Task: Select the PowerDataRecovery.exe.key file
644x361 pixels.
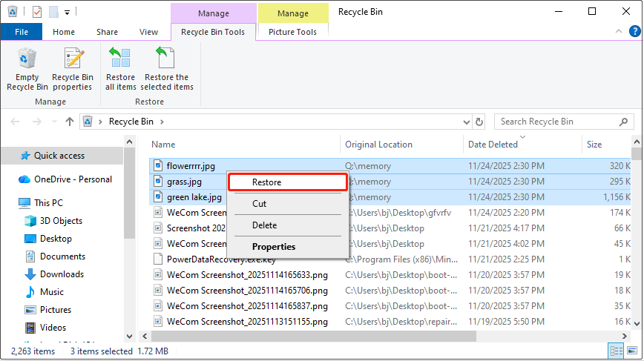Action: (221, 259)
